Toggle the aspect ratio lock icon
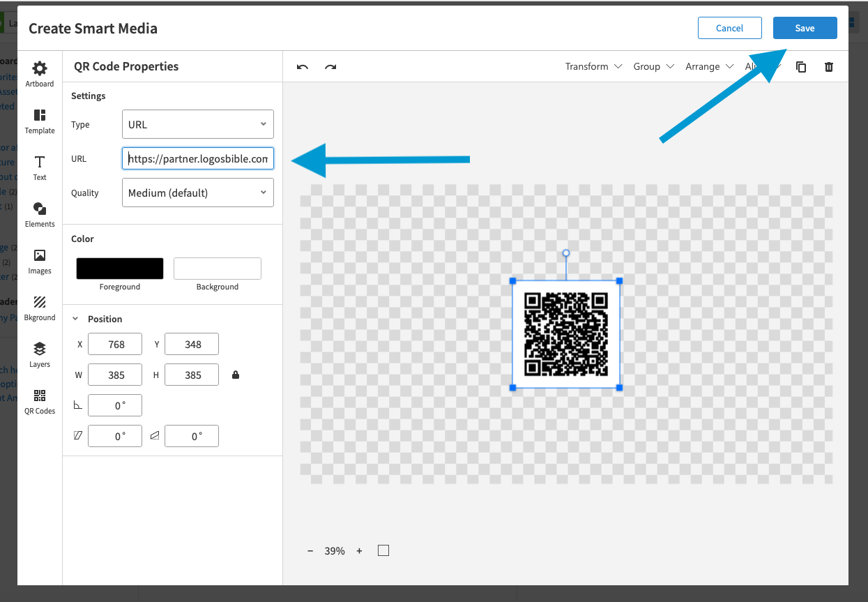The height and width of the screenshot is (602, 868). (236, 375)
